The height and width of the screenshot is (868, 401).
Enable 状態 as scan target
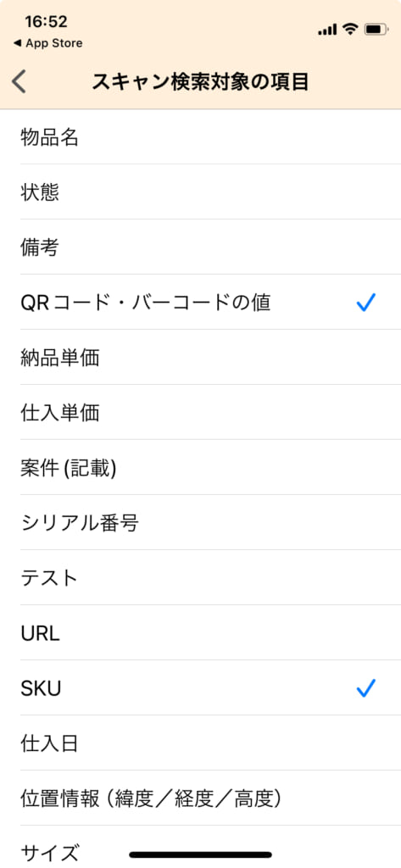click(x=200, y=192)
